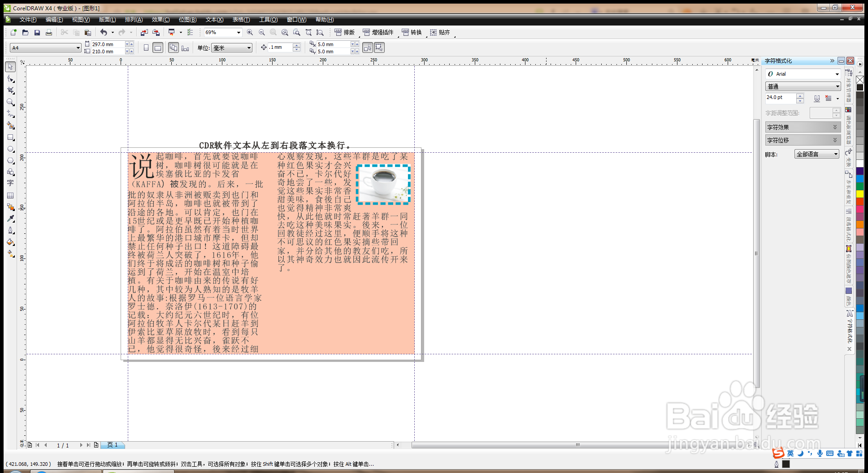This screenshot has height=473, width=868.
Task: Click the no-color X swatch
Action: click(860, 79)
